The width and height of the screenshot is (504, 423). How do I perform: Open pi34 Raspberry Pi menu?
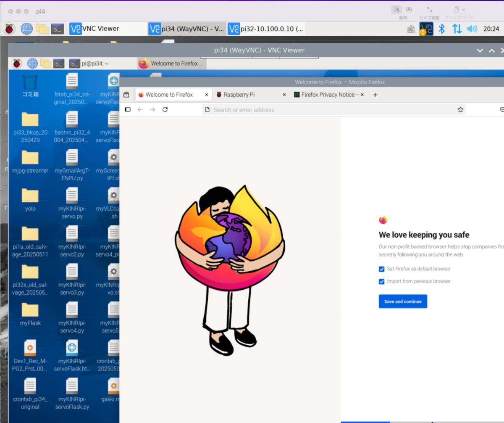pyautogui.click(x=17, y=63)
